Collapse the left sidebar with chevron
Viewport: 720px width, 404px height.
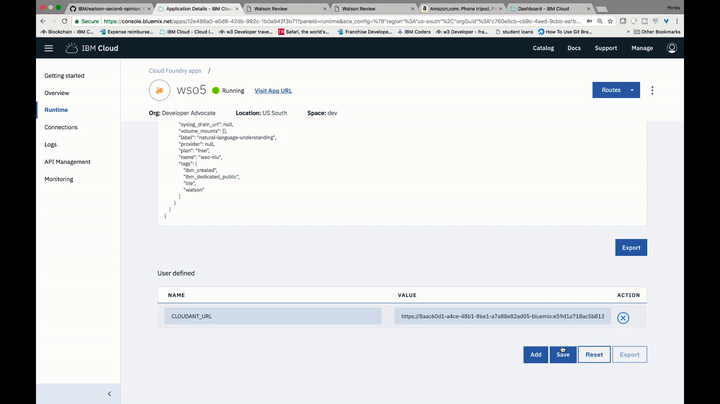(x=109, y=393)
